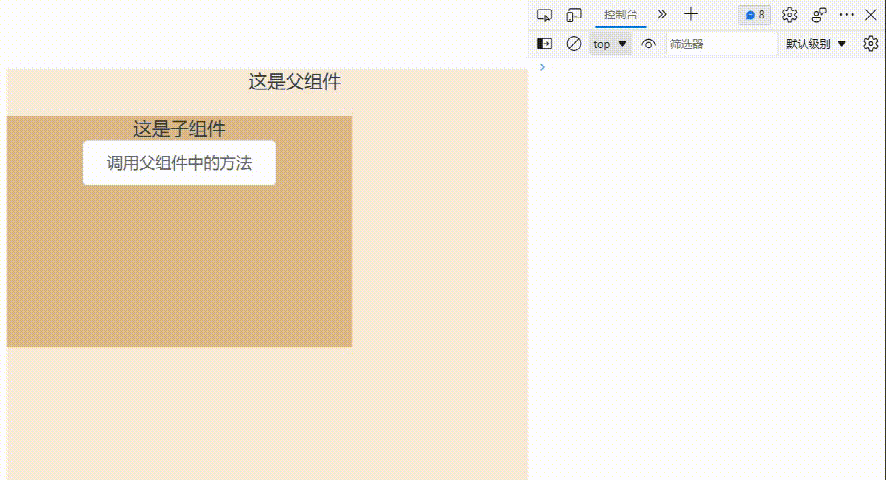Toggle the console sidebar icon
886x480 pixels.
click(544, 44)
